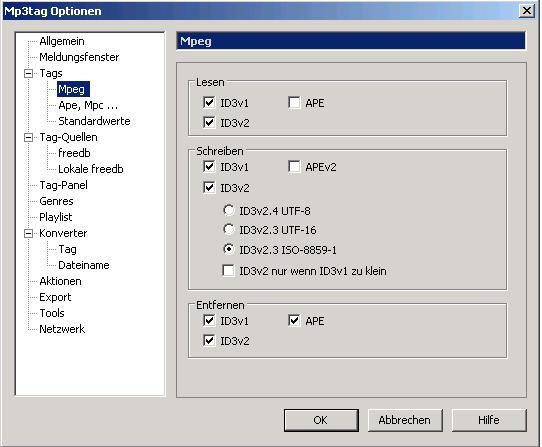Open help via Hilfe button
Screen dimensions: 542x447
(x=489, y=420)
